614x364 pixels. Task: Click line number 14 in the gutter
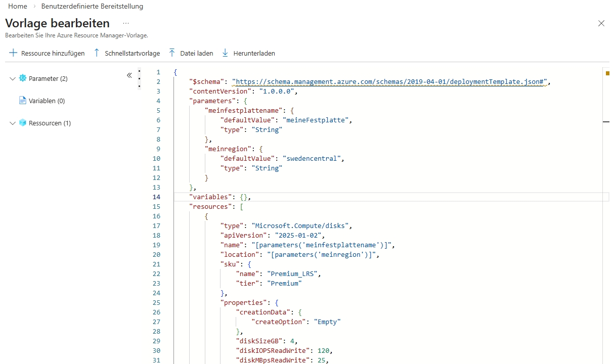coord(156,197)
